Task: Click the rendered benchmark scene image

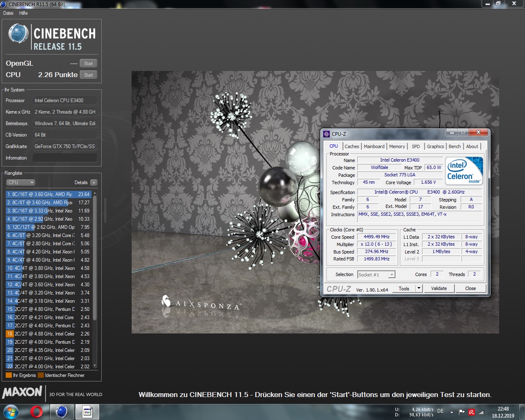Action: pyautogui.click(x=315, y=202)
